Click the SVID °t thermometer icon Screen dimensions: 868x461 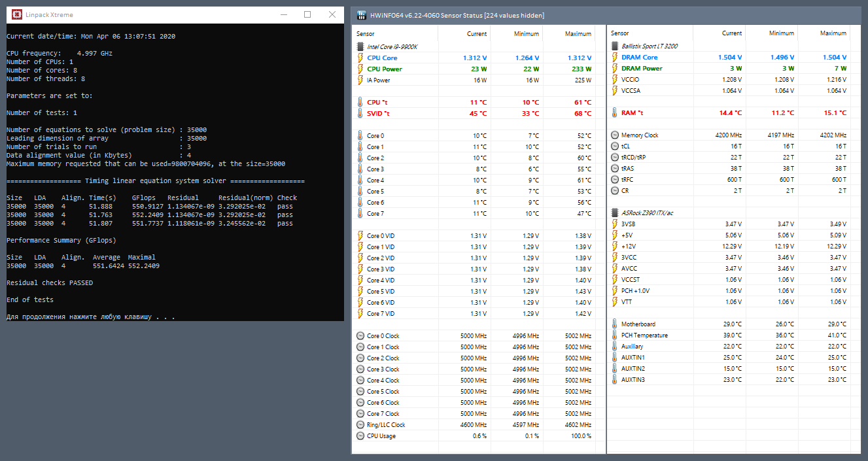pyautogui.click(x=360, y=113)
